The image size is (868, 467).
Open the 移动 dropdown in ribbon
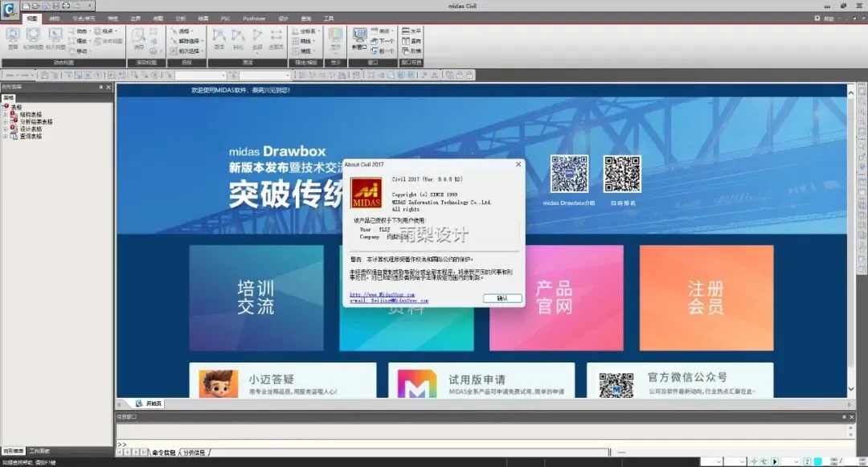(80, 51)
